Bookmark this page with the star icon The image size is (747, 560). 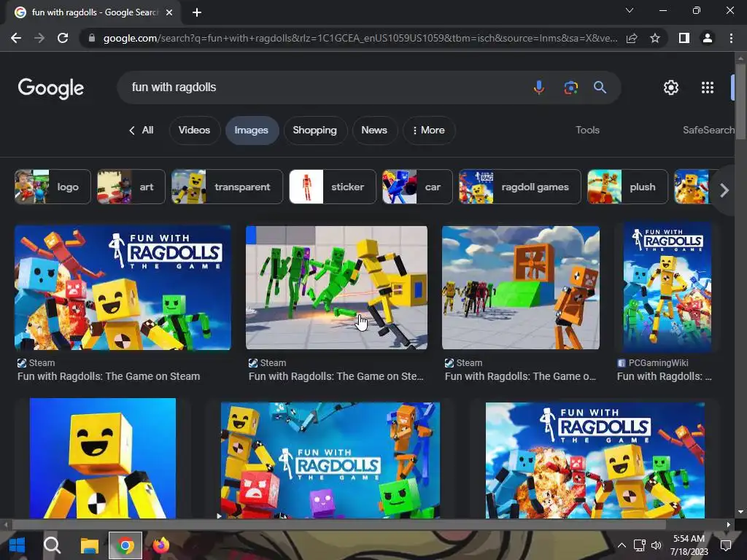pos(655,38)
